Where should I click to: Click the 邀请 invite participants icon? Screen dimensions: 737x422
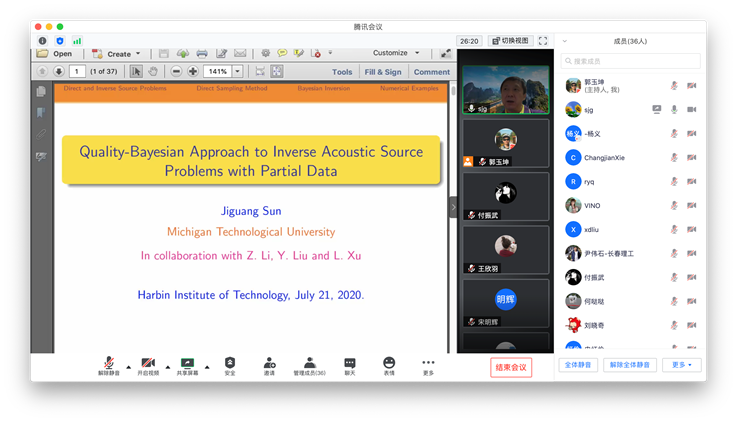[269, 362]
